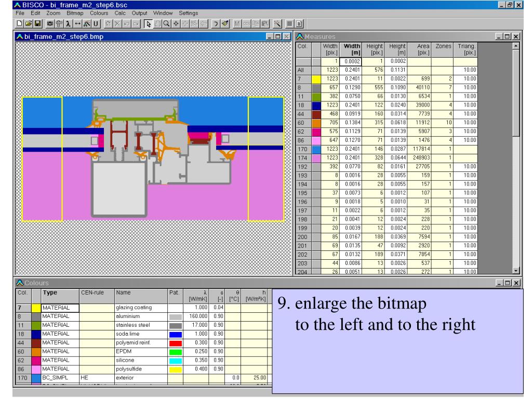Click the red pattern swatch for polyamid reinf.

tap(176, 343)
